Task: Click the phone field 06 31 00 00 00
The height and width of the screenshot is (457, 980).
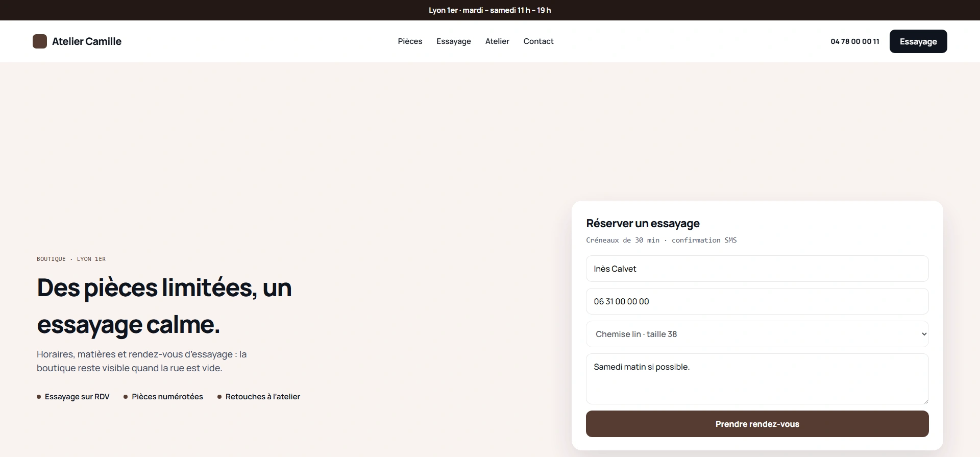Action: click(x=757, y=301)
